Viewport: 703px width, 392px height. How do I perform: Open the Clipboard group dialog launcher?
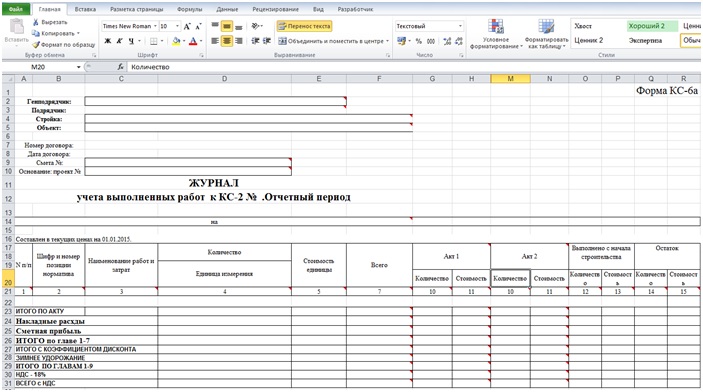pos(94,55)
